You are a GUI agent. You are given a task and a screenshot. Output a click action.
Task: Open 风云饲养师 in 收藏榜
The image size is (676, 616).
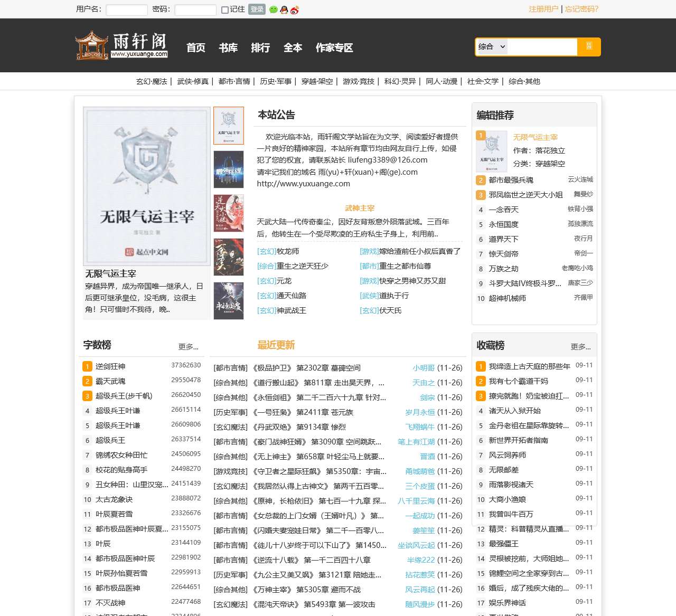click(508, 455)
